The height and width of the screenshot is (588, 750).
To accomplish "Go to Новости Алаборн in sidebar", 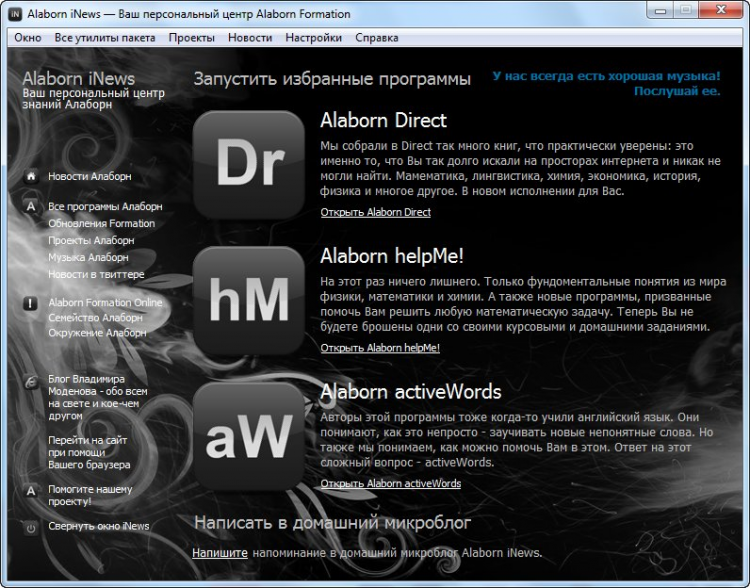I will (89, 177).
